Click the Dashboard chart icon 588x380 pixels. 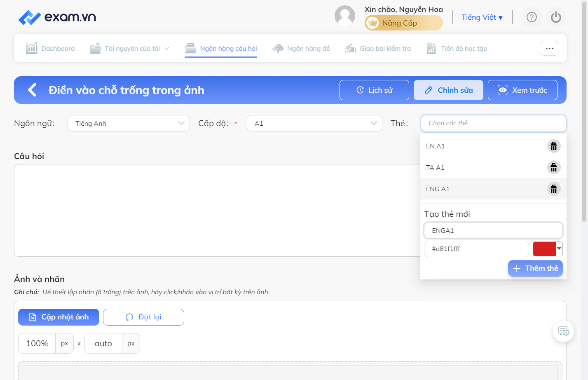click(x=32, y=48)
